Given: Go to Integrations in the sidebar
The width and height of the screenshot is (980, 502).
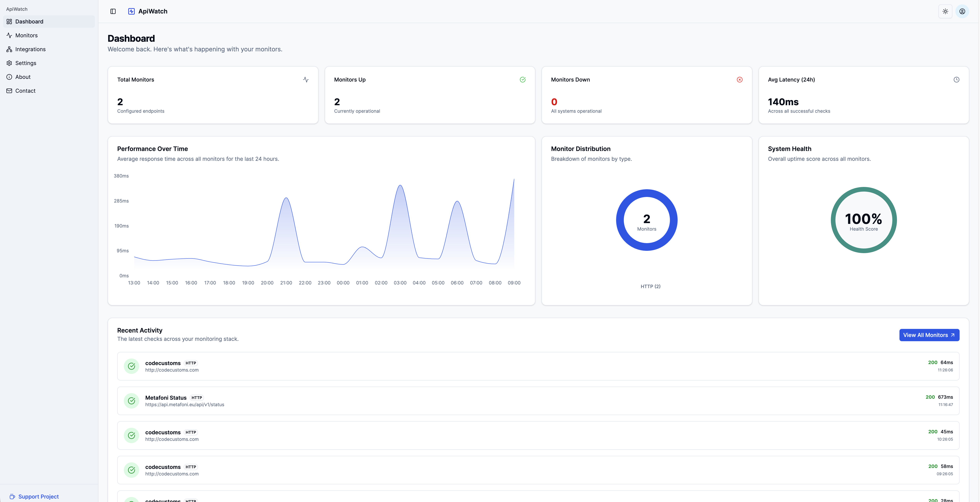Looking at the screenshot, I should [x=30, y=49].
